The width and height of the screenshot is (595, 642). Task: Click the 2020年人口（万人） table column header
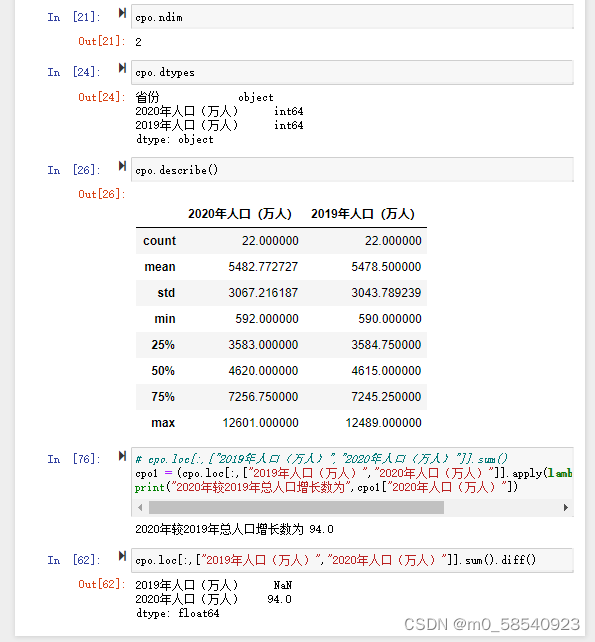pyautogui.click(x=240, y=214)
